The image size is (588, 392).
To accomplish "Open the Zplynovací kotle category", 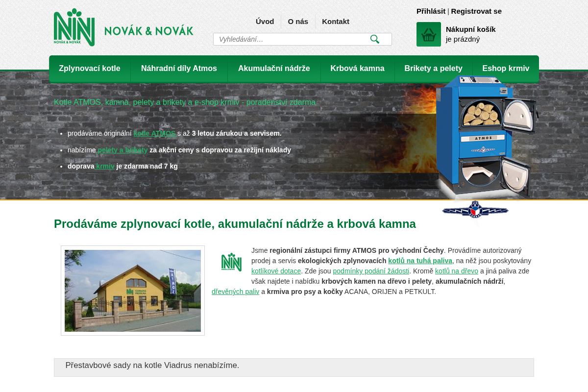I will click(x=90, y=69).
